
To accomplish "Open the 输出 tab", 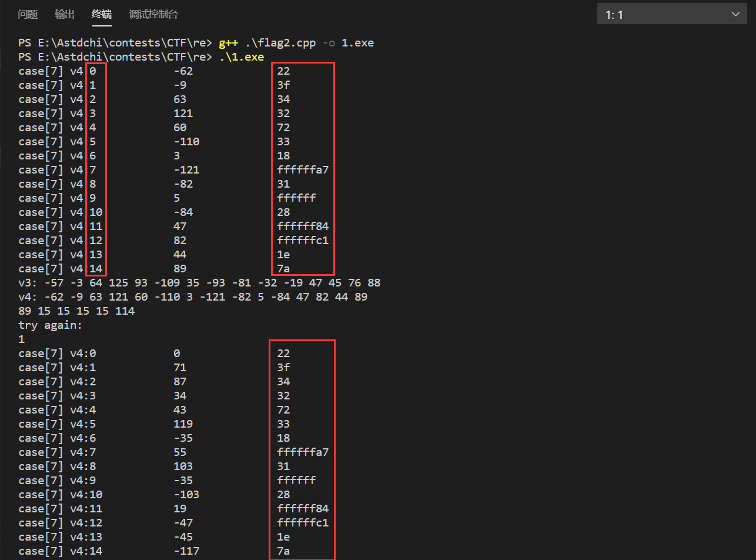I will pyautogui.click(x=65, y=14).
